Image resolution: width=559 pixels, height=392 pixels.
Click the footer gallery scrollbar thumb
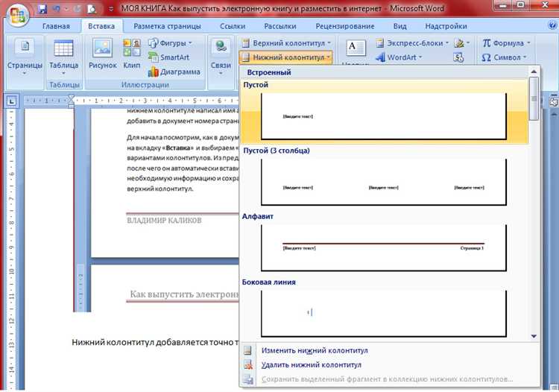(534, 98)
